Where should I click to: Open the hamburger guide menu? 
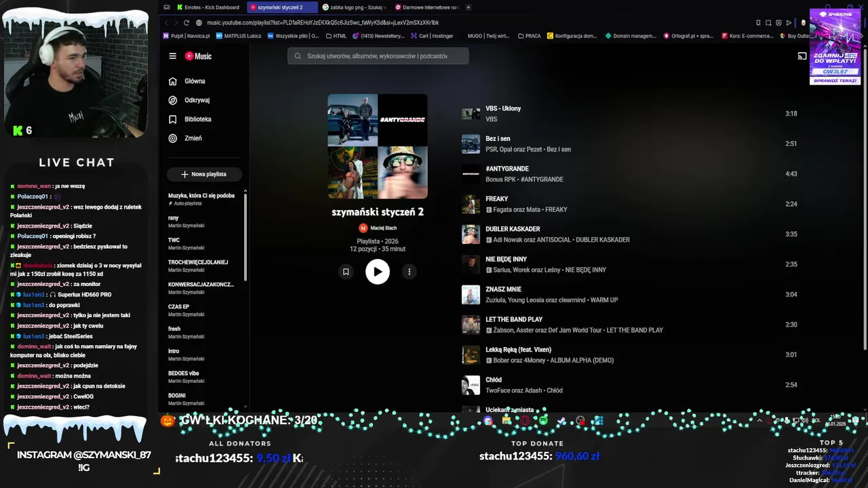point(172,56)
